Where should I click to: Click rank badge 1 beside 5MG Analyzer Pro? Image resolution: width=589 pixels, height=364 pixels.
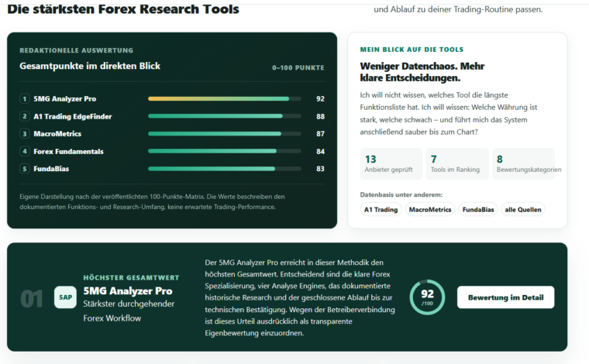coord(25,98)
